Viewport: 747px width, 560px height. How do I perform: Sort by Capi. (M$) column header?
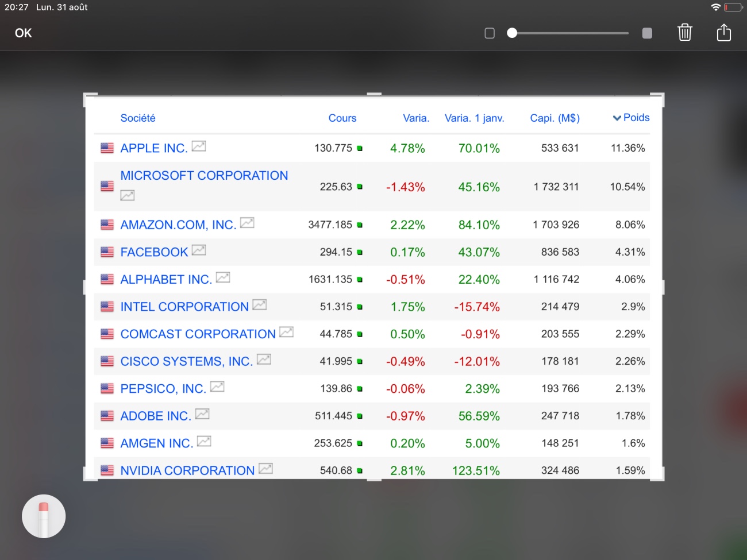pyautogui.click(x=555, y=118)
